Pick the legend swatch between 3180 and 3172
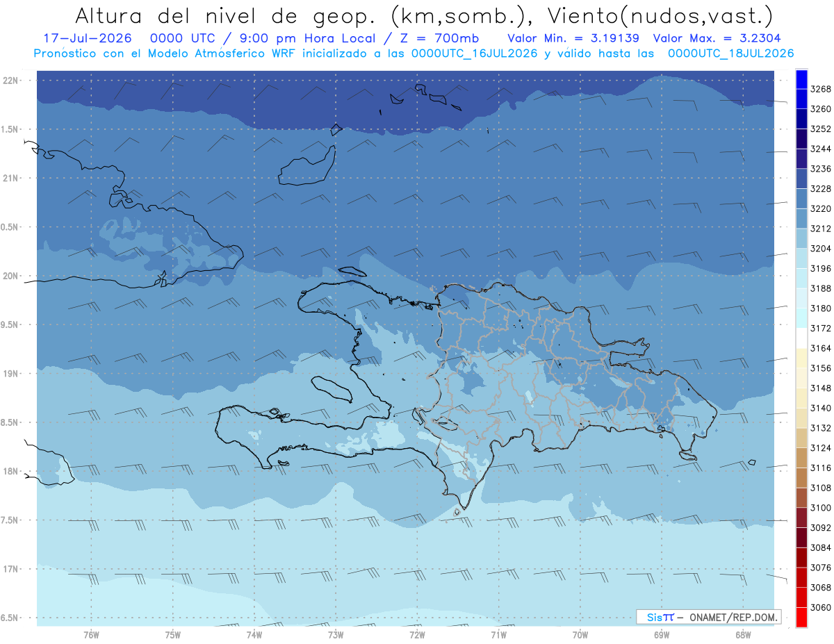 (801, 318)
